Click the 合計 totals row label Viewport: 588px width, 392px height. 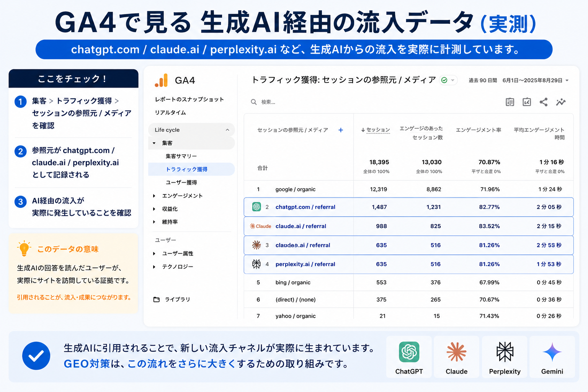[x=263, y=168]
